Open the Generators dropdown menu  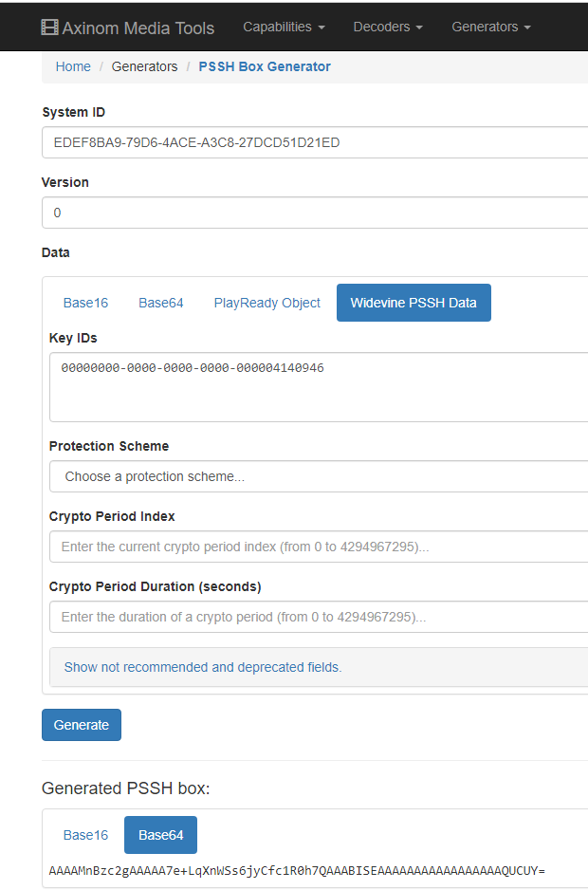point(490,27)
